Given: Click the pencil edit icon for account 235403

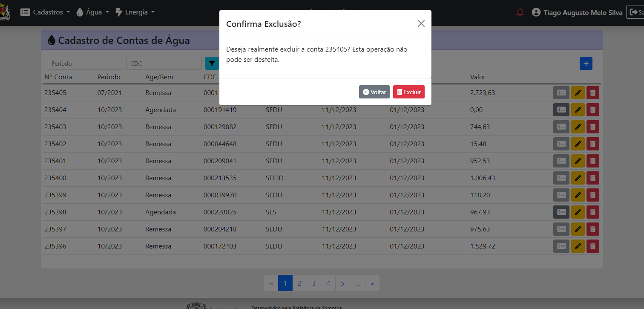Looking at the screenshot, I should pos(578,127).
